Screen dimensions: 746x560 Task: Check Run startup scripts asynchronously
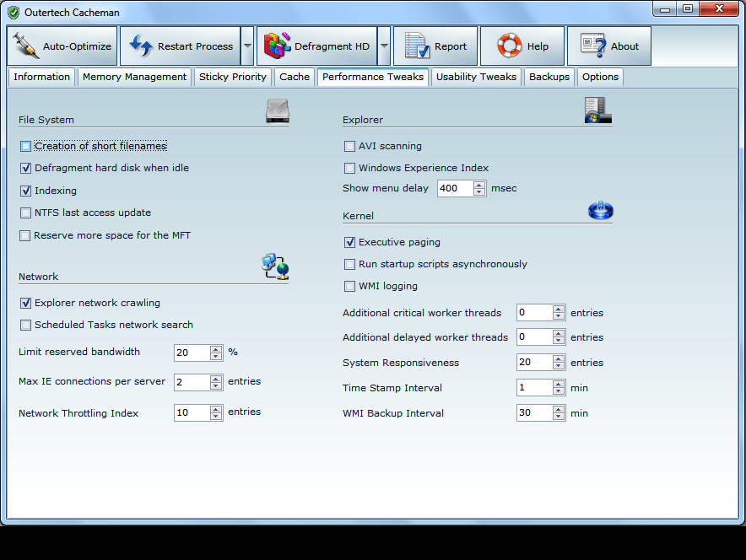(349, 264)
